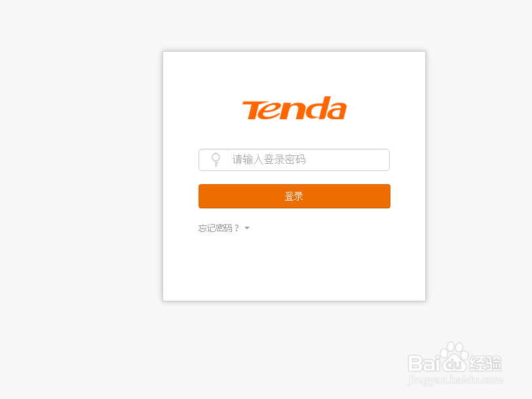Log in with the orange 登录 button
This screenshot has height=399, width=532.
coord(294,196)
